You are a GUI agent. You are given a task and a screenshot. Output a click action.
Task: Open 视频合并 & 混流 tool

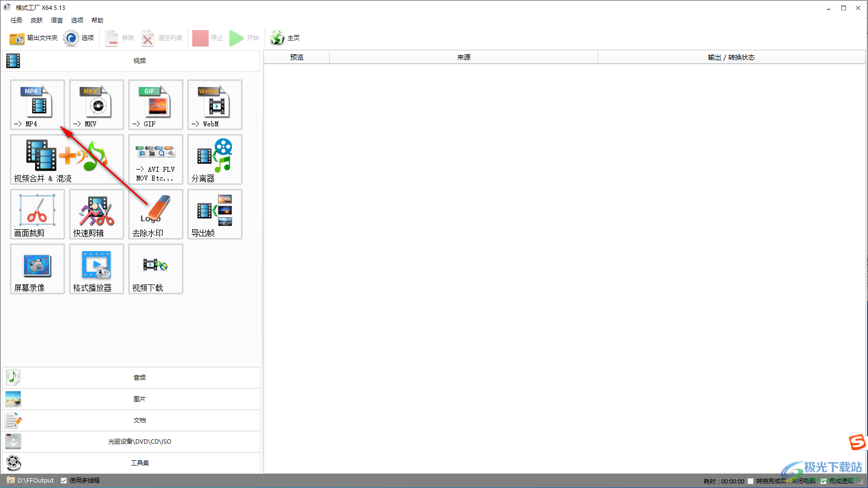click(x=67, y=159)
